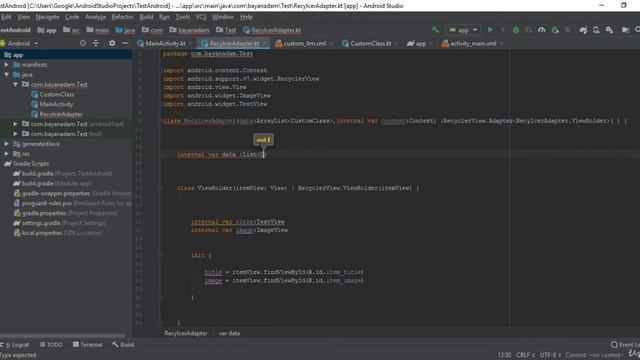Image resolution: width=640 pixels, height=360 pixels.
Task: Close the custom_itm.xml tab
Action: click(x=331, y=44)
